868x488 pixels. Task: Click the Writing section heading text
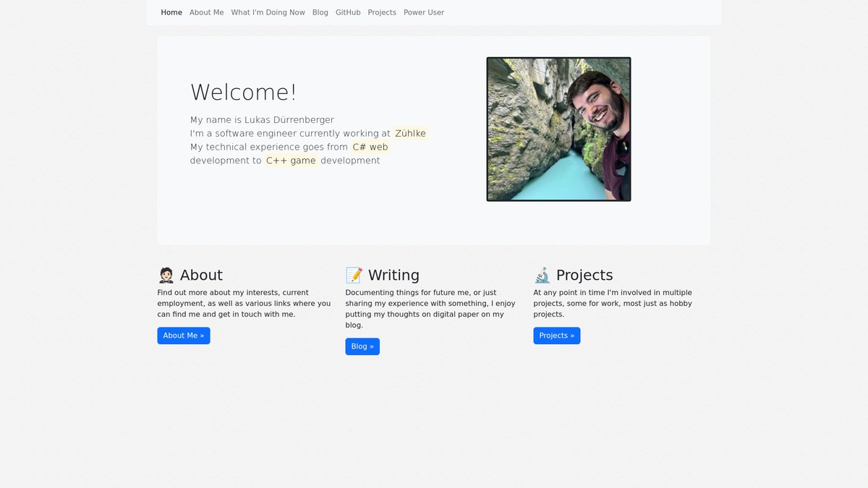(393, 275)
